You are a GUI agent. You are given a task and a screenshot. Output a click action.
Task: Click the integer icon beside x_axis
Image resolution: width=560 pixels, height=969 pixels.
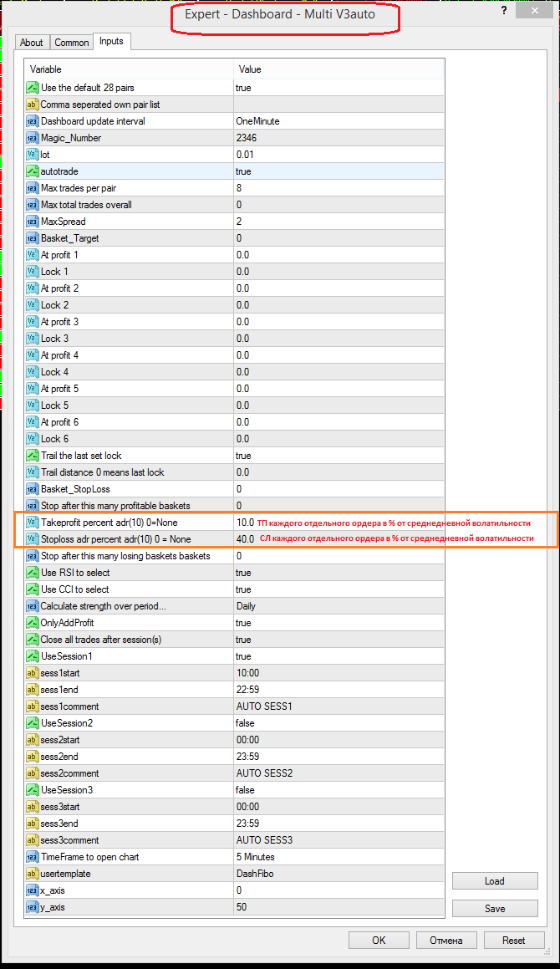point(32,890)
